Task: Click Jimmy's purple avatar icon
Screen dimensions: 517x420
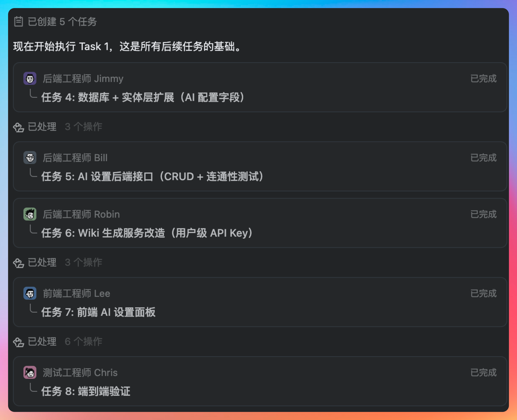Action: [30, 78]
